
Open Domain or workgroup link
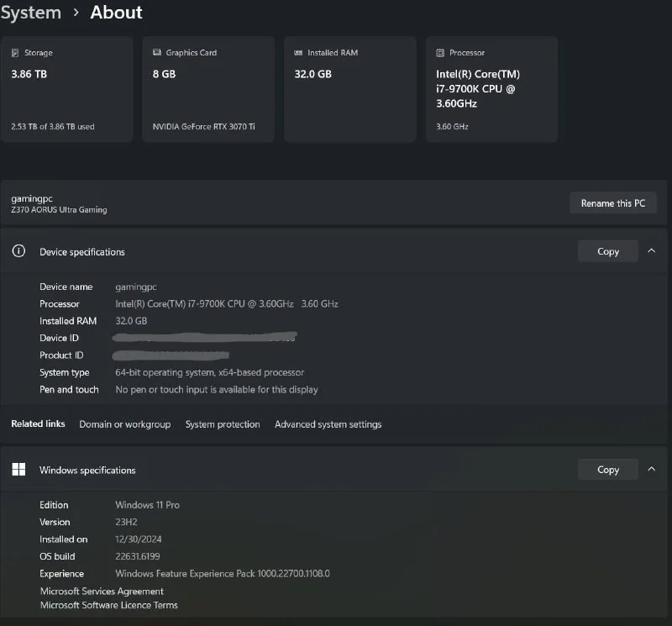pyautogui.click(x=124, y=424)
